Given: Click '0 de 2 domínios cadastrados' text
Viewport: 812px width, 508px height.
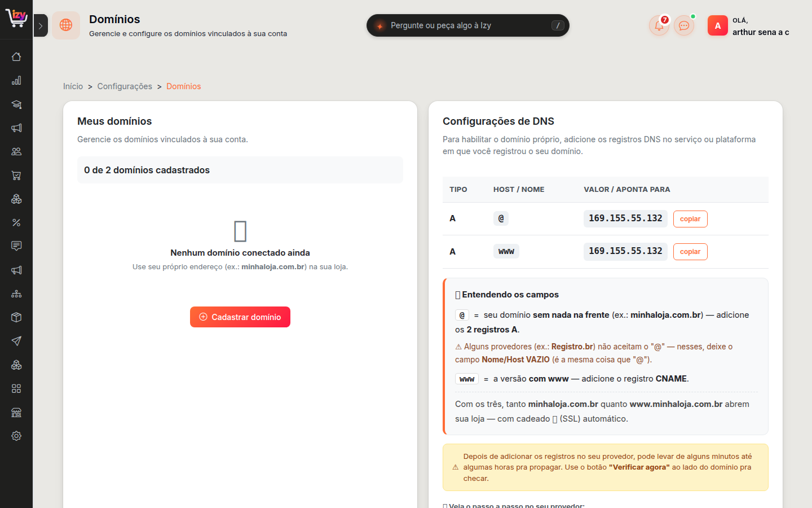Looking at the screenshot, I should coord(147,170).
